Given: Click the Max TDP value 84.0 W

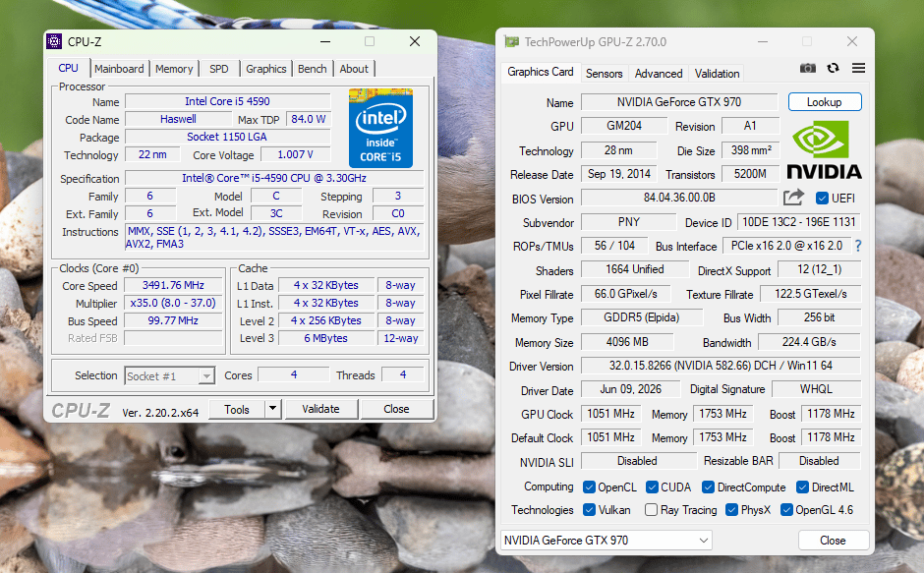Looking at the screenshot, I should (309, 119).
